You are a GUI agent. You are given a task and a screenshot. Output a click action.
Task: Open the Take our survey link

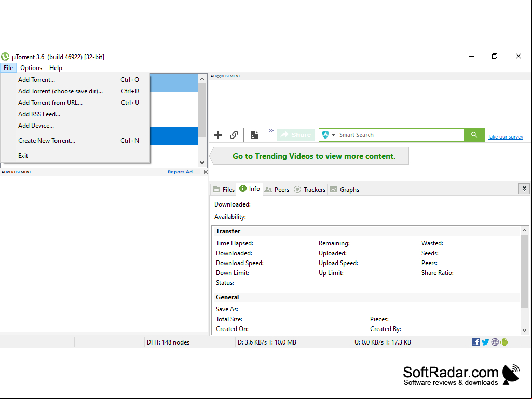click(505, 137)
